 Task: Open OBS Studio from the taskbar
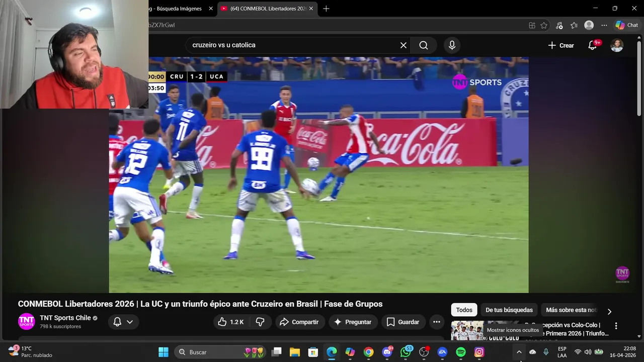(x=424, y=352)
